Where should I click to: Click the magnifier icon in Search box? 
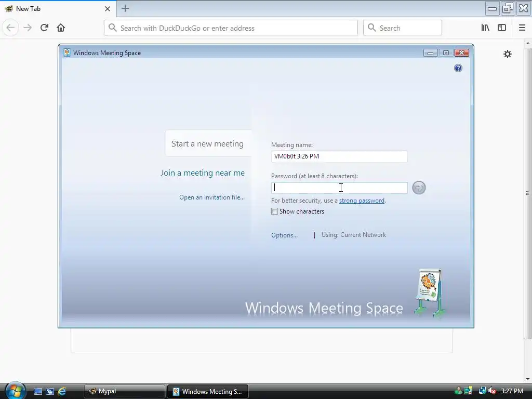click(x=371, y=28)
